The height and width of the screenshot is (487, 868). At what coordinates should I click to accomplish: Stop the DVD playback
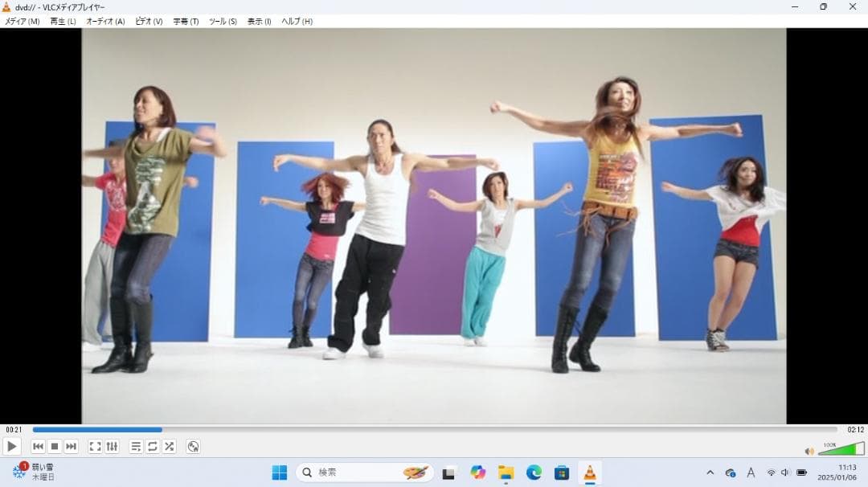[x=54, y=446]
